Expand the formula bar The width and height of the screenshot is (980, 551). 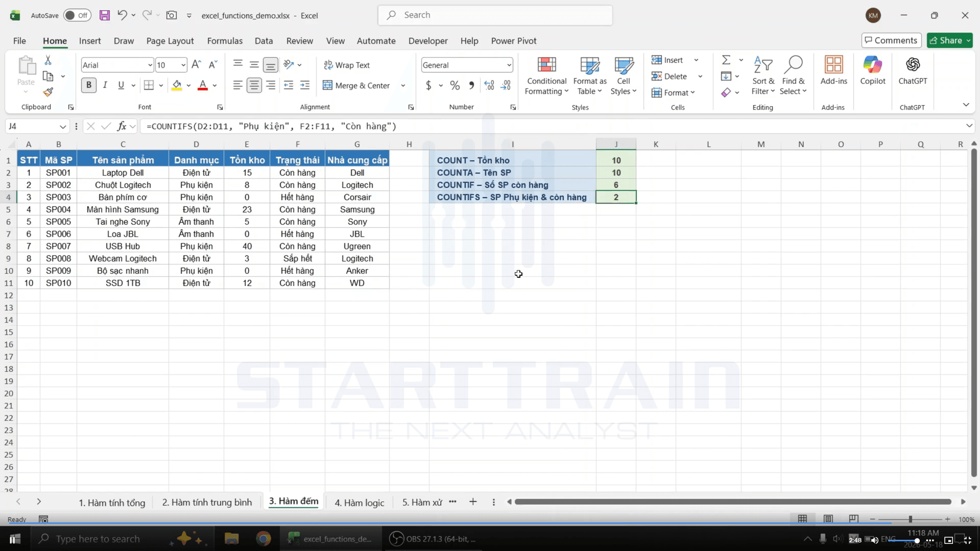click(969, 126)
